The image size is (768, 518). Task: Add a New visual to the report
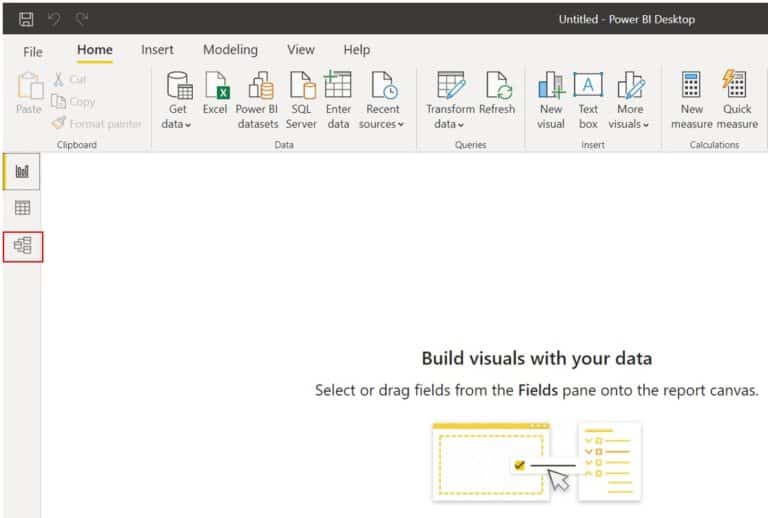[551, 100]
